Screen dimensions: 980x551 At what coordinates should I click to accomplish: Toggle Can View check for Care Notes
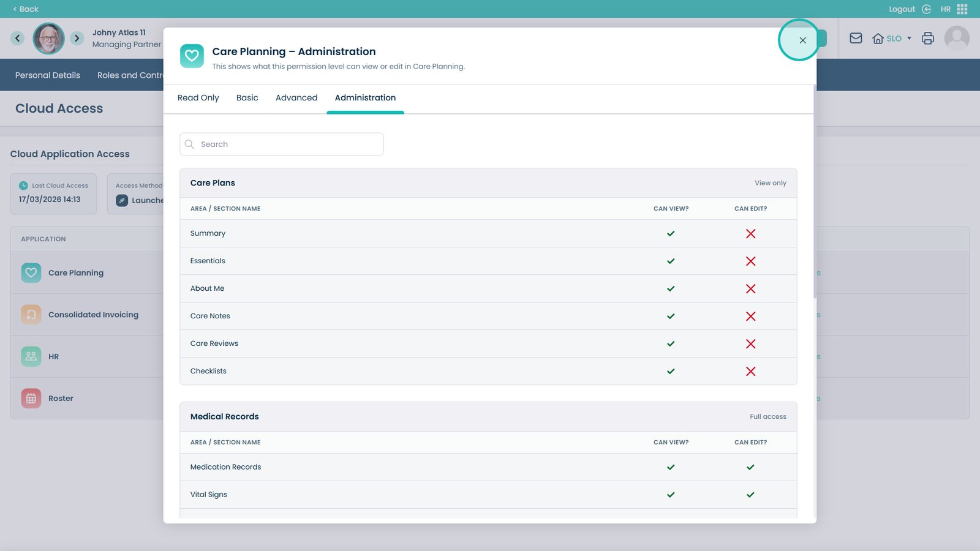tap(671, 317)
